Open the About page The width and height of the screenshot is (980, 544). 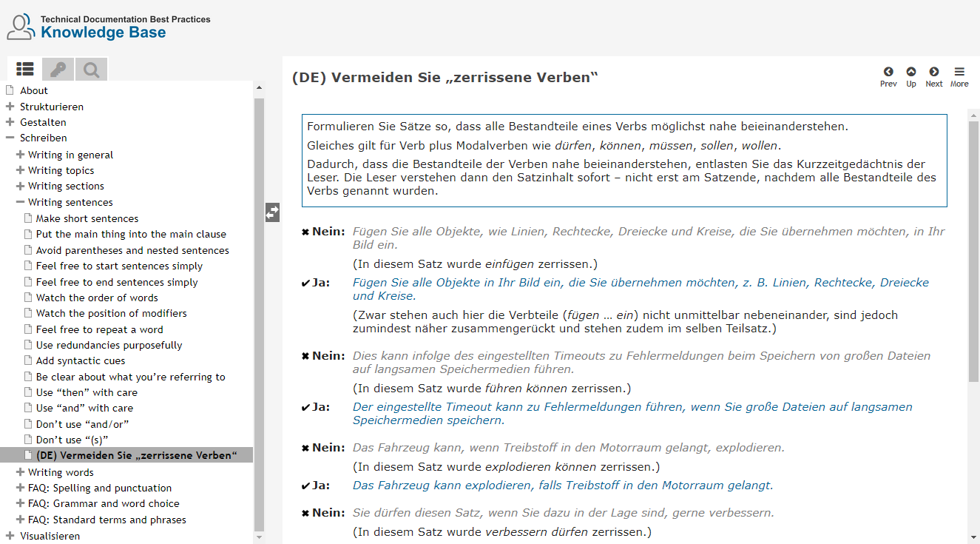pyautogui.click(x=34, y=90)
